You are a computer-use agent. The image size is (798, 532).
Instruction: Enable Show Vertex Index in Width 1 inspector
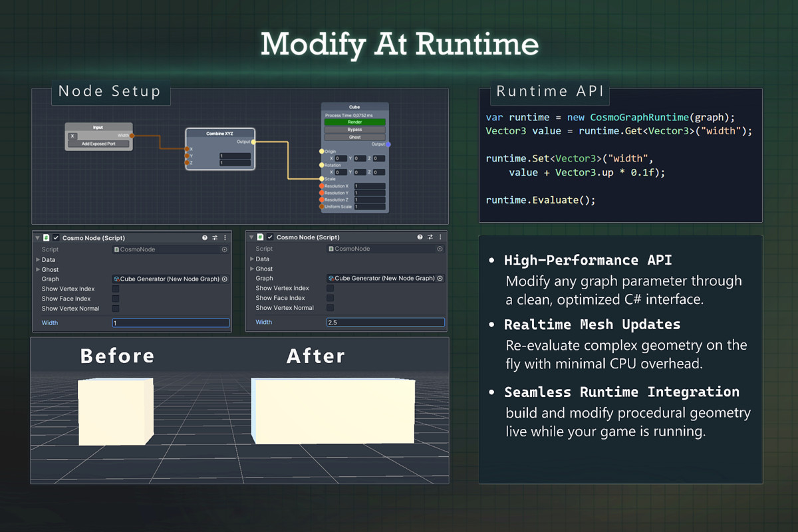point(116,289)
